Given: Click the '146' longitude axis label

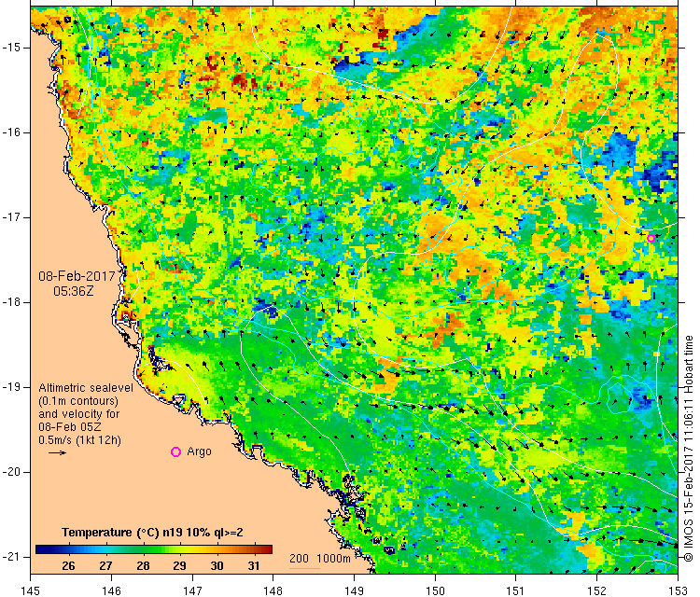Looking at the screenshot, I should coord(111,590).
